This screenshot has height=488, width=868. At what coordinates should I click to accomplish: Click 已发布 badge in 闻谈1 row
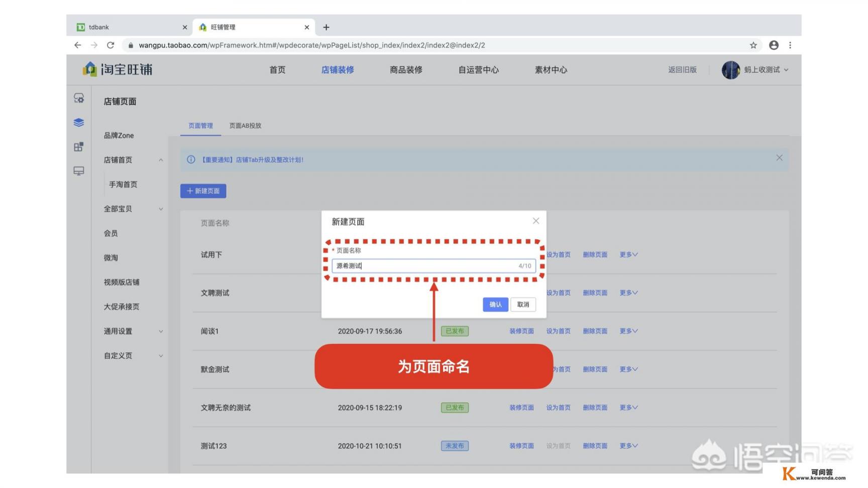coord(455,331)
